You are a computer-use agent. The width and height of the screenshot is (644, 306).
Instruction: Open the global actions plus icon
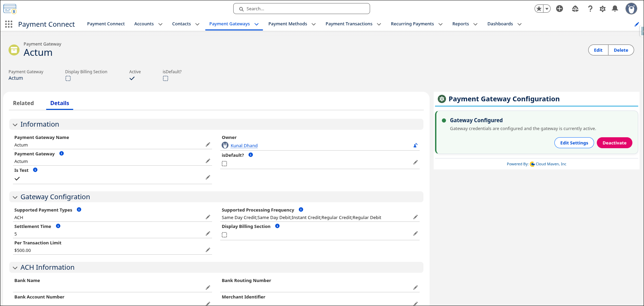coord(560,9)
